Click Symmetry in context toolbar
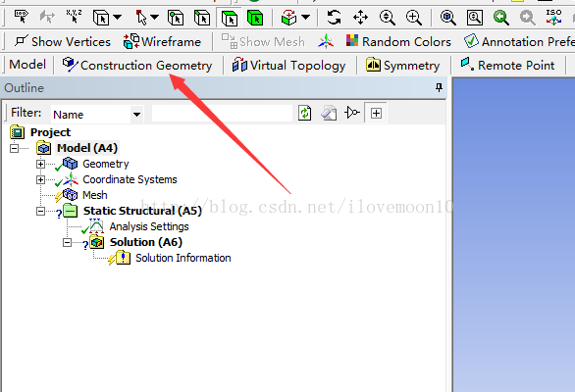Image resolution: width=575 pixels, height=392 pixels. point(402,66)
